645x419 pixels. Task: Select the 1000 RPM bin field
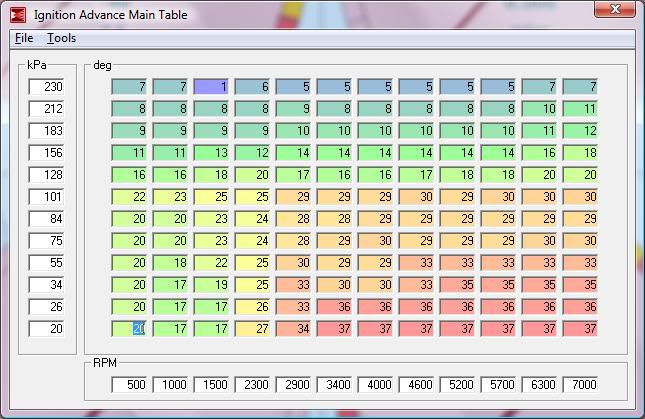(170, 385)
